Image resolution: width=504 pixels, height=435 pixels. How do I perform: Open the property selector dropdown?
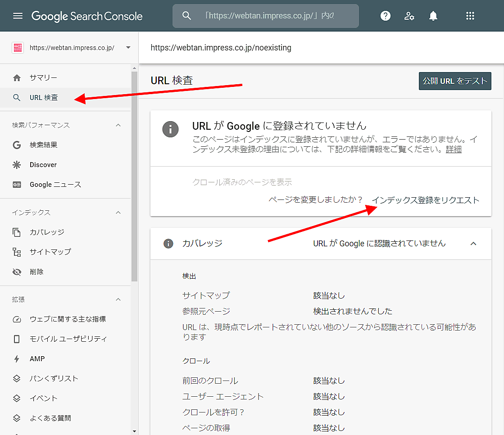[128, 48]
